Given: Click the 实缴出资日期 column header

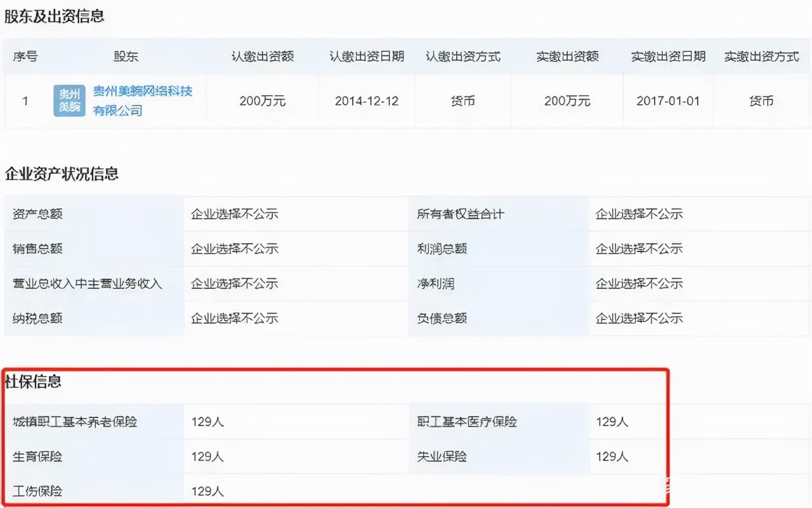Looking at the screenshot, I should 668,57.
